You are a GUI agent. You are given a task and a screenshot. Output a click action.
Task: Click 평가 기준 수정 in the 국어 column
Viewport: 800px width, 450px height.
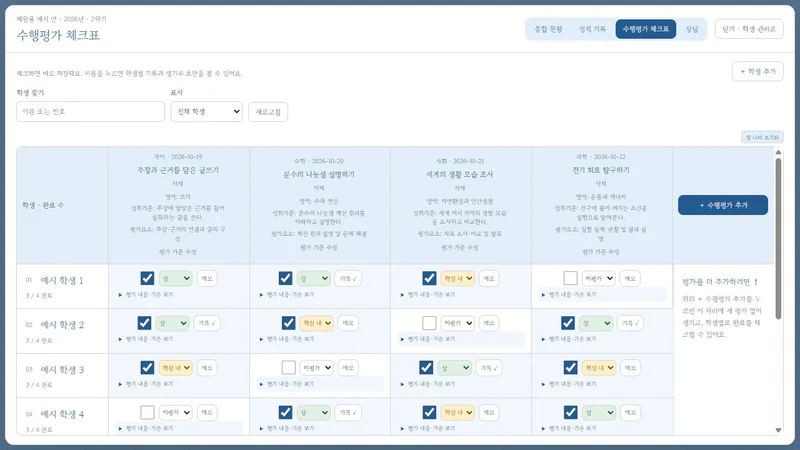click(178, 252)
